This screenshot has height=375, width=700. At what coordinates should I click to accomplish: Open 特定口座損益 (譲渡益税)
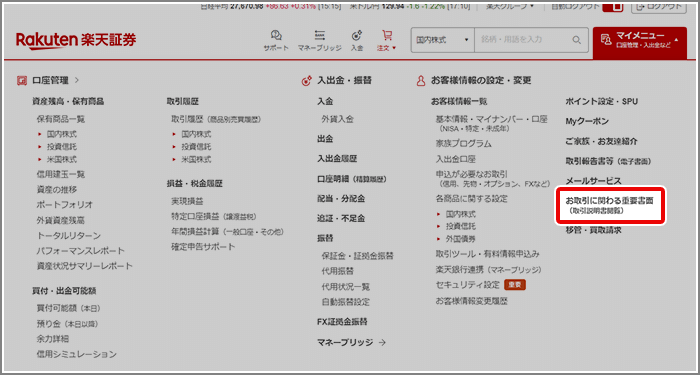pyautogui.click(x=214, y=217)
